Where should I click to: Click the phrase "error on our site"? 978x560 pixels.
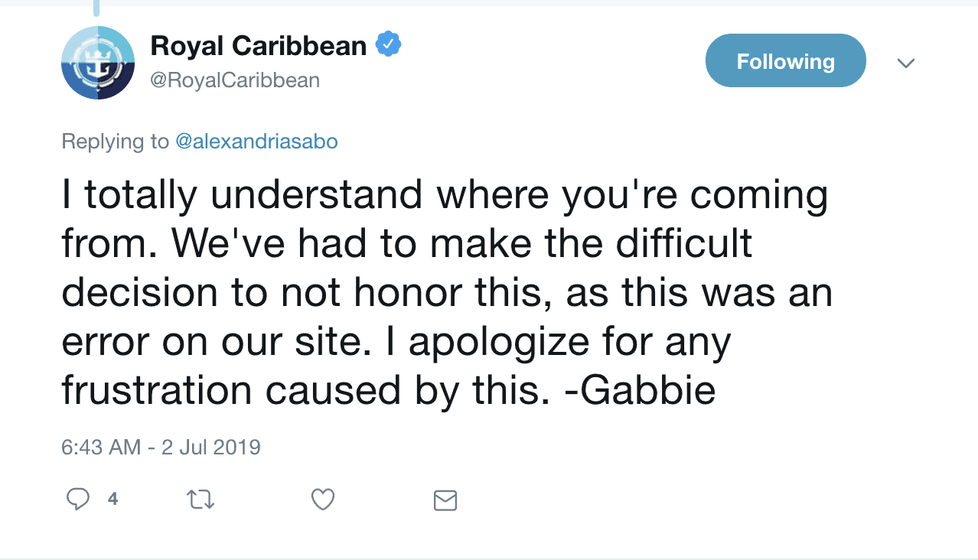221,343
